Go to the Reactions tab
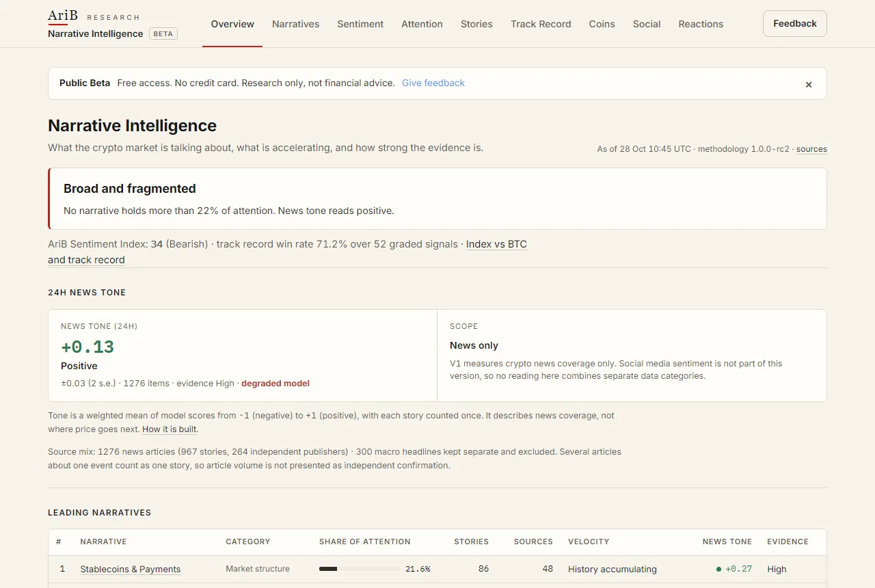The image size is (875, 588). click(701, 24)
